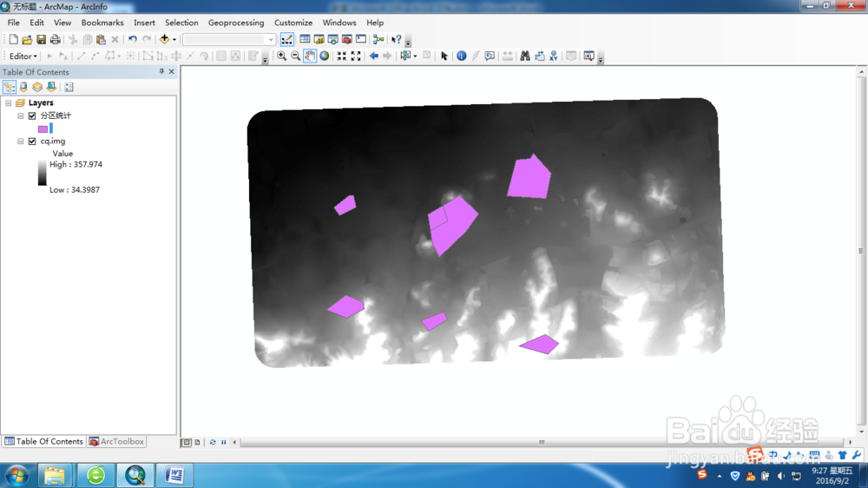Open the Find Route tool
The height and width of the screenshot is (488, 868).
(539, 56)
